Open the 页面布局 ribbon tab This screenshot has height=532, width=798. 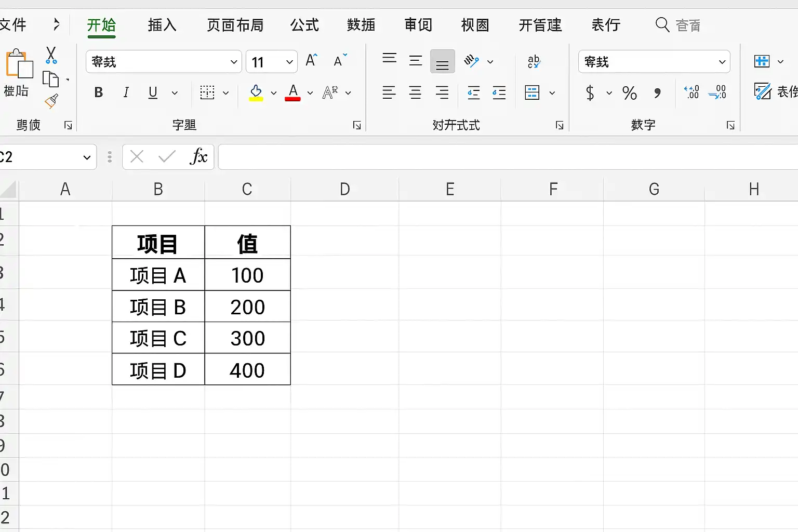(x=235, y=25)
